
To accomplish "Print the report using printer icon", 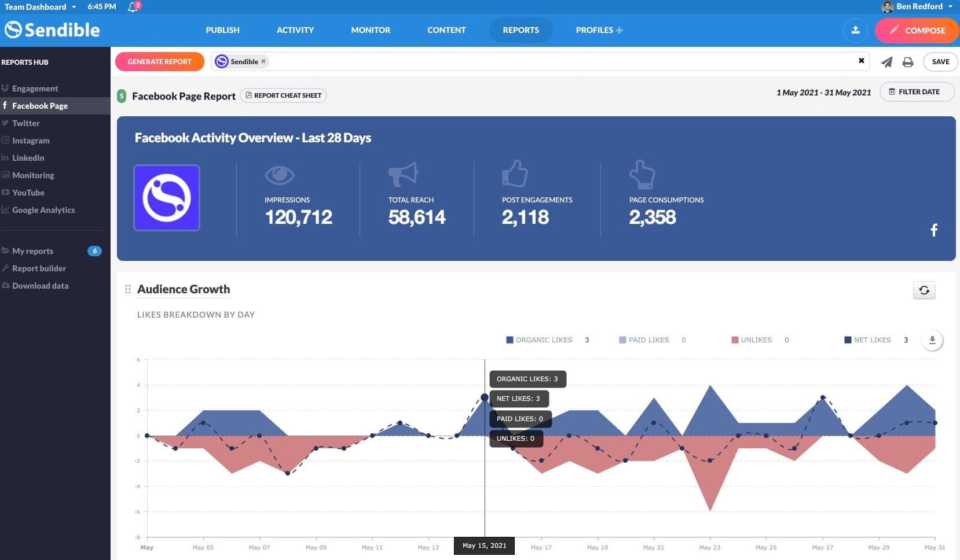I will click(907, 62).
